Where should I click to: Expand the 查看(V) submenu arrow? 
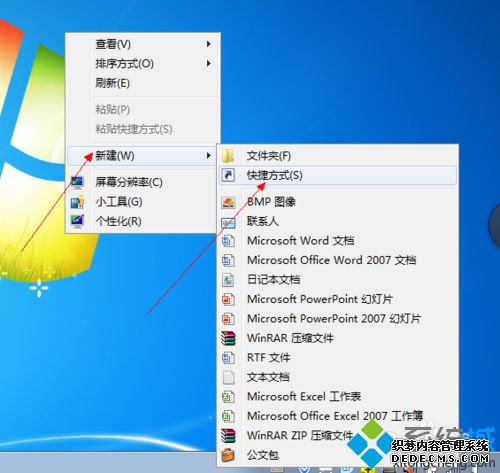209,44
